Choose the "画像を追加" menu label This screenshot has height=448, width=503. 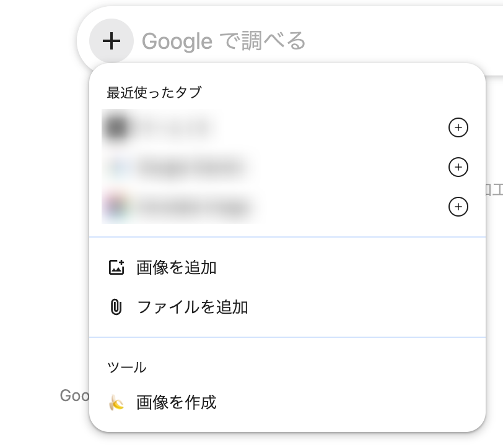tap(177, 267)
